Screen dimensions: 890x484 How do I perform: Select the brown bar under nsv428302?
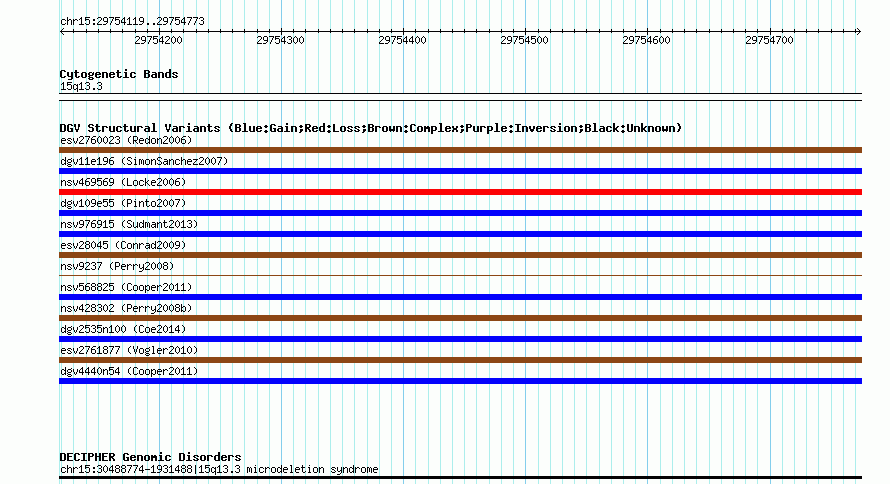point(460,318)
